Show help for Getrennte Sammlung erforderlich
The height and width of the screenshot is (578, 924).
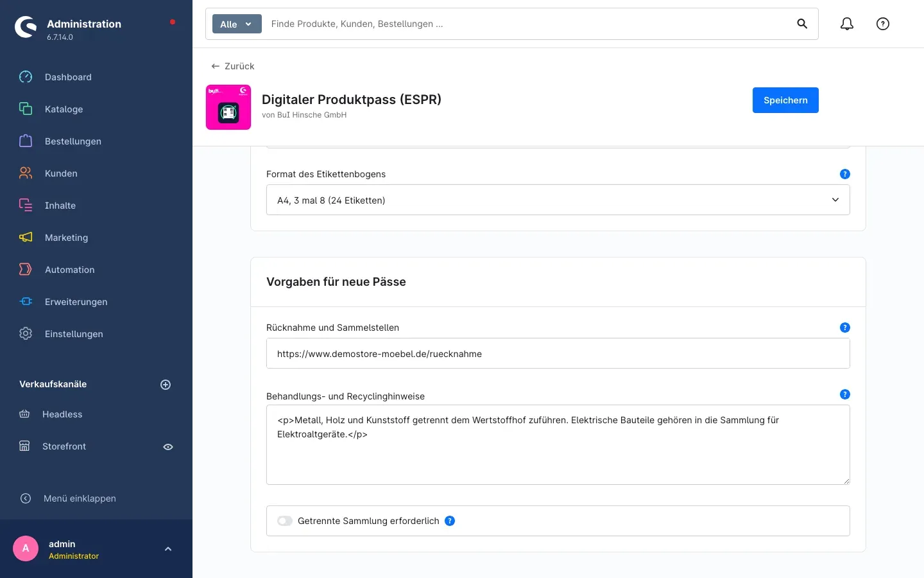[450, 521]
